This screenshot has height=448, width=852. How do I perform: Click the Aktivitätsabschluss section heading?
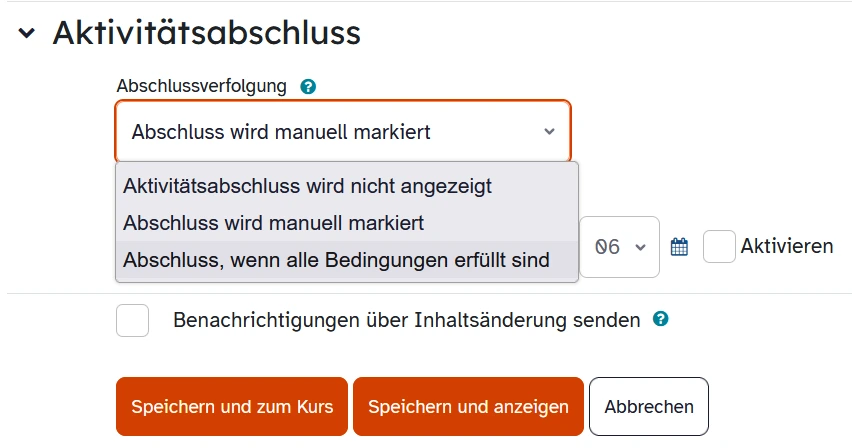(x=206, y=34)
